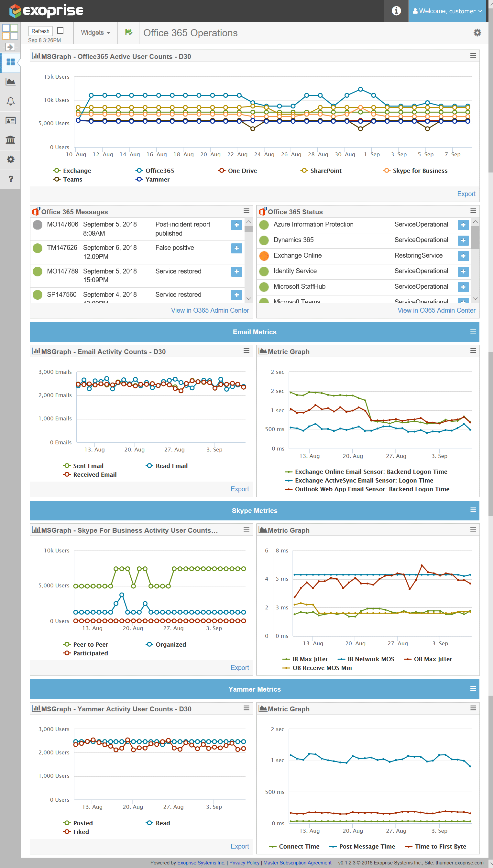Toggle Received Email legend series
The width and height of the screenshot is (493, 868).
90,474
